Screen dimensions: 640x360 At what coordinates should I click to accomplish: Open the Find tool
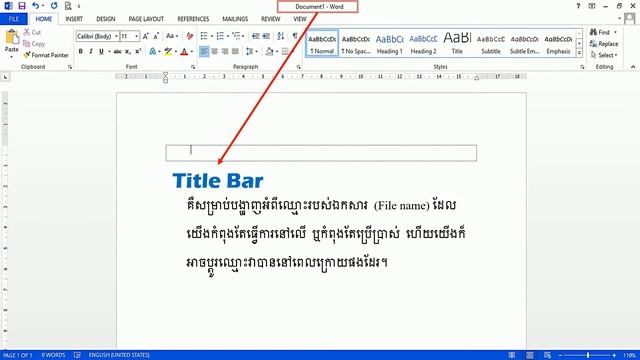coord(600,32)
